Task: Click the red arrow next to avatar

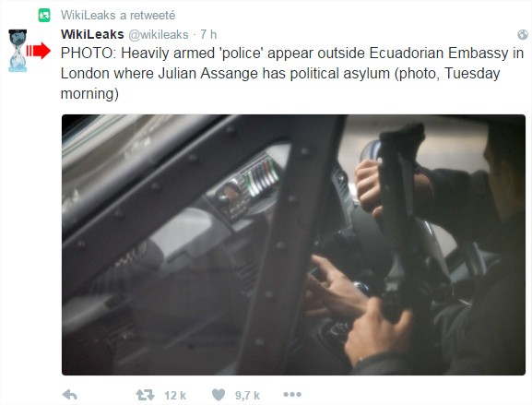Action: [39, 51]
